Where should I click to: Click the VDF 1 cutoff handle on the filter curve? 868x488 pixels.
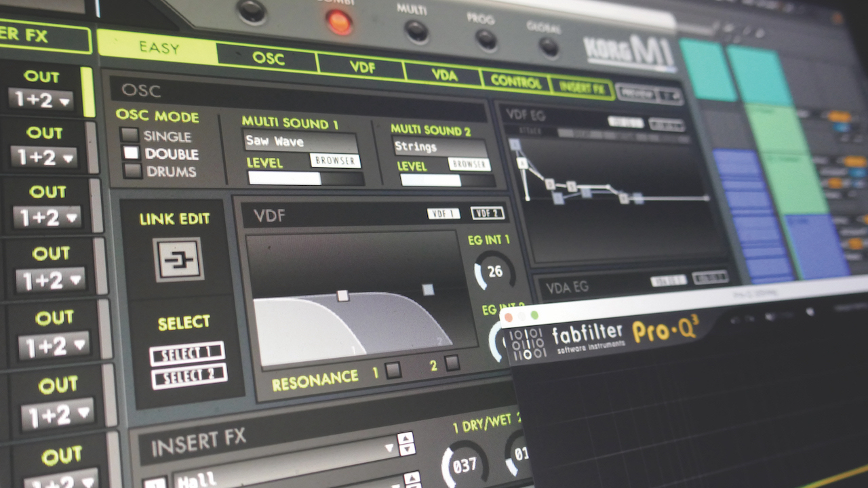[x=343, y=296]
